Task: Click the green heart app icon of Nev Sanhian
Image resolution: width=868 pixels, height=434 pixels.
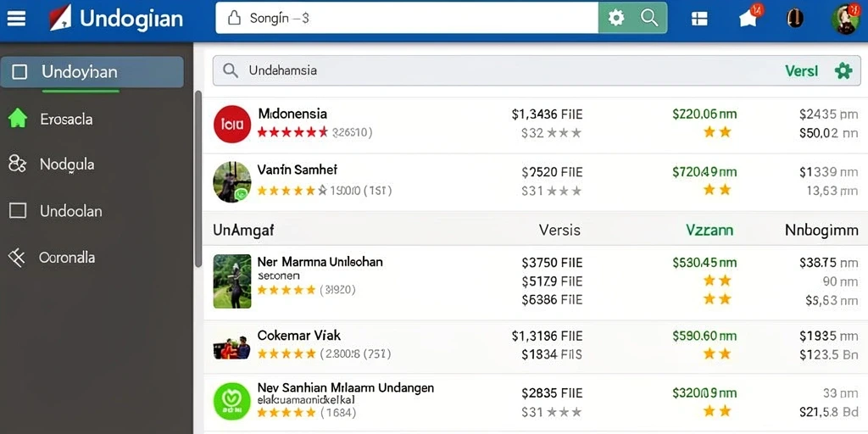Action: click(x=232, y=401)
